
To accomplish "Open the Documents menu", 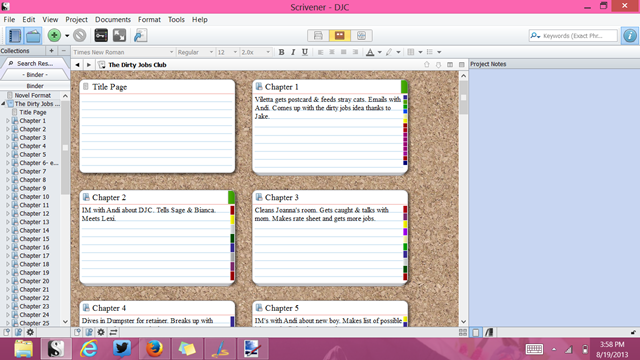I will pyautogui.click(x=113, y=20).
